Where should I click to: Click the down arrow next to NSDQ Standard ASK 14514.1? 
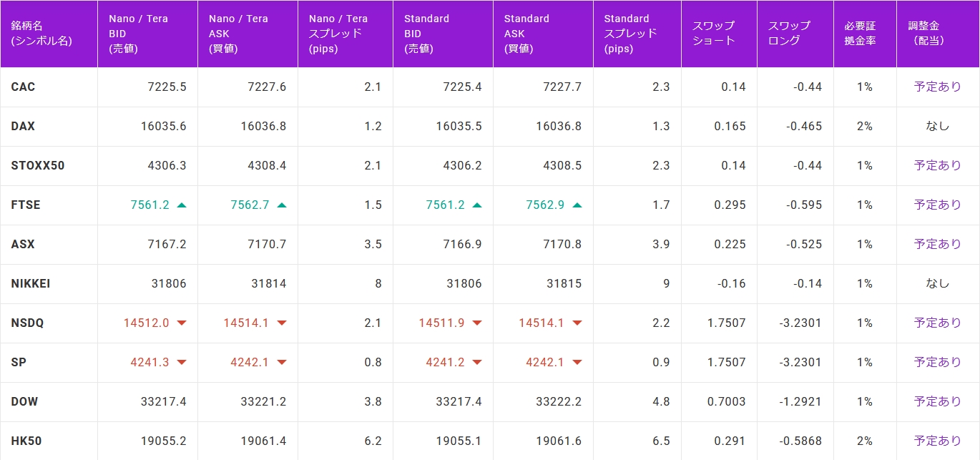tap(577, 323)
